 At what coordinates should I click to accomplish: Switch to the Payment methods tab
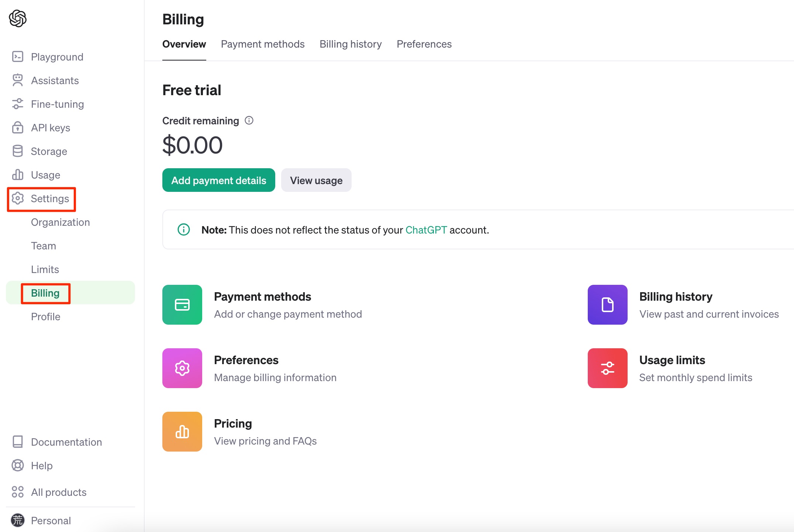(263, 44)
